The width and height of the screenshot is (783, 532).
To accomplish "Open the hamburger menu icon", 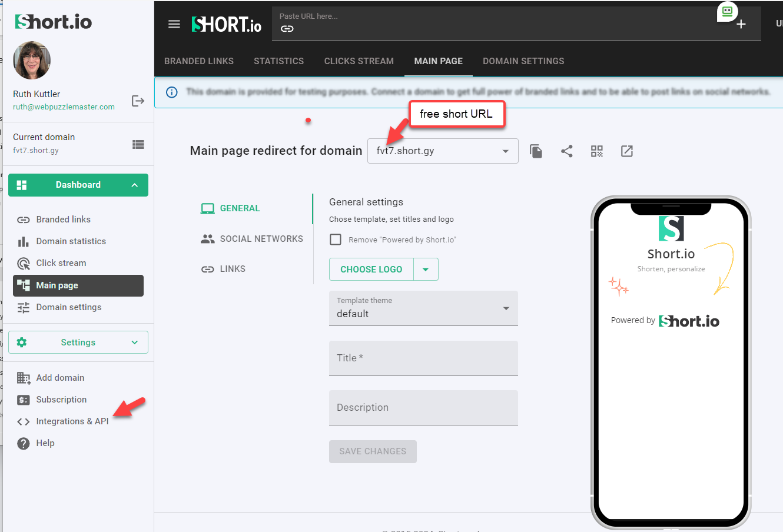I will click(174, 24).
